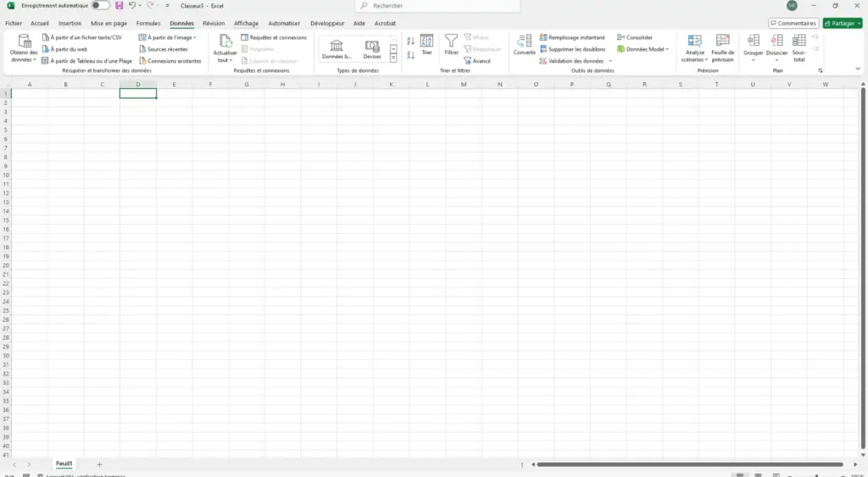Screen dimensions: 868x477
Task: Open the Données Model dropdown
Action: (643, 49)
